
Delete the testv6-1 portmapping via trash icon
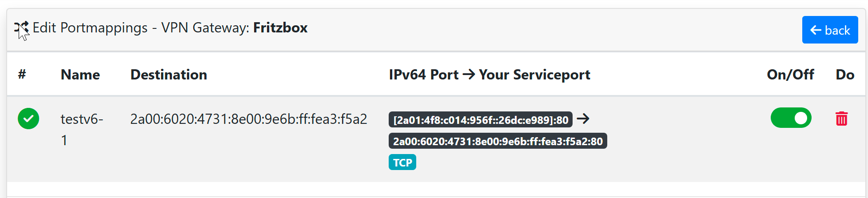point(841,119)
